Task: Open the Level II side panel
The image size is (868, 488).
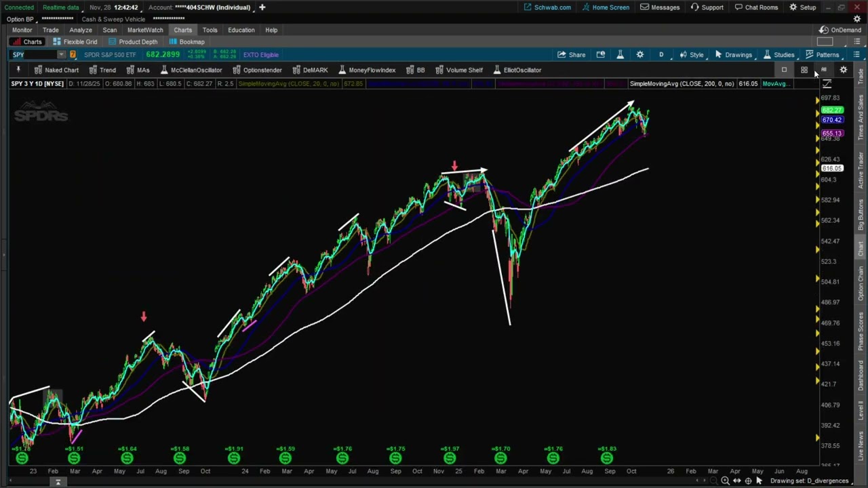Action: pyautogui.click(x=861, y=411)
